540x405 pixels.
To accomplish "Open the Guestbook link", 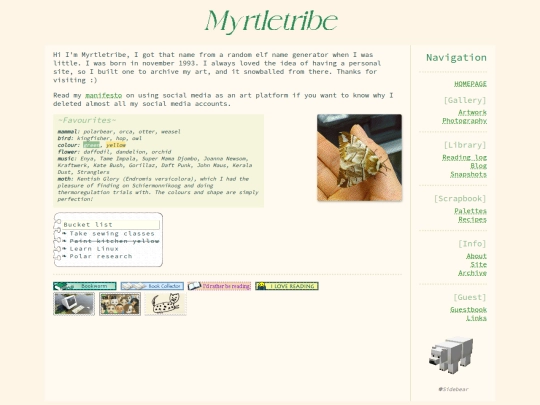I will pos(468,309).
